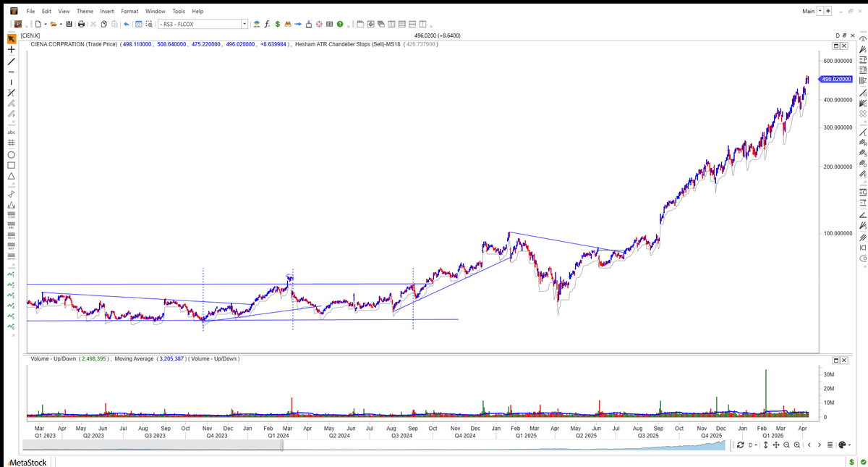The height and width of the screenshot is (467, 868).
Task: Open the Theme menu
Action: (85, 12)
